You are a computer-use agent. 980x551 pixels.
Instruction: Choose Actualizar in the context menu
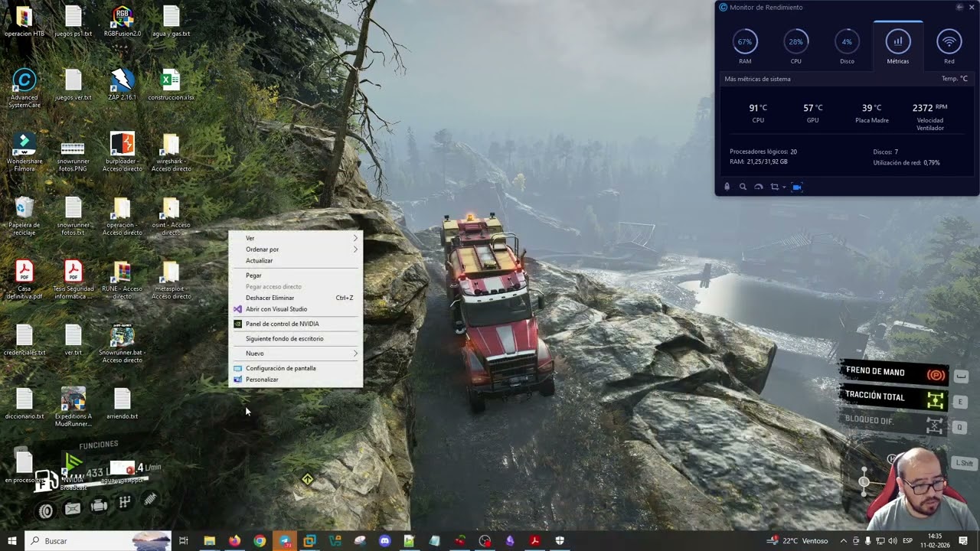(296, 261)
